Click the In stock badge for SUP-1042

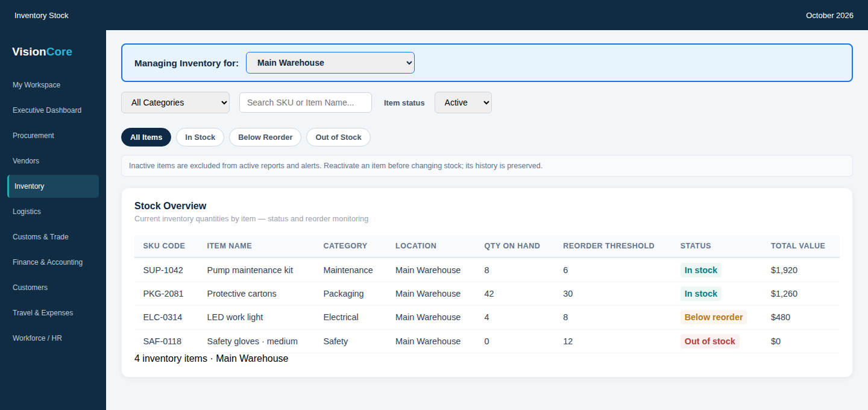click(701, 270)
